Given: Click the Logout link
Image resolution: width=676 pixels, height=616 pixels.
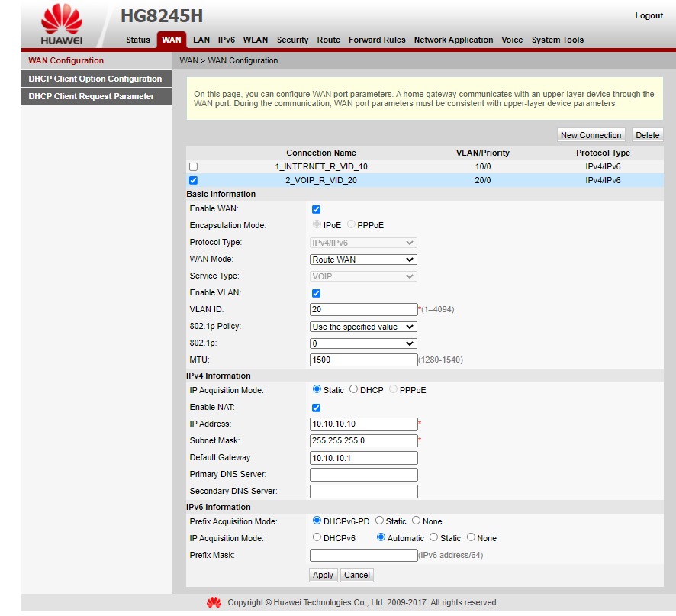Looking at the screenshot, I should [x=649, y=15].
